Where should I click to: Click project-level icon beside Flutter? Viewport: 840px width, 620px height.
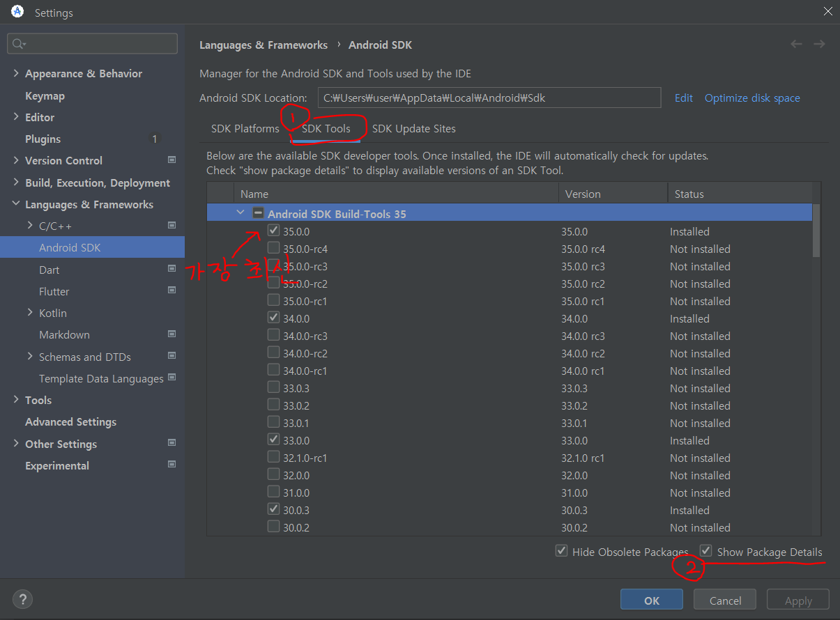pyautogui.click(x=172, y=290)
